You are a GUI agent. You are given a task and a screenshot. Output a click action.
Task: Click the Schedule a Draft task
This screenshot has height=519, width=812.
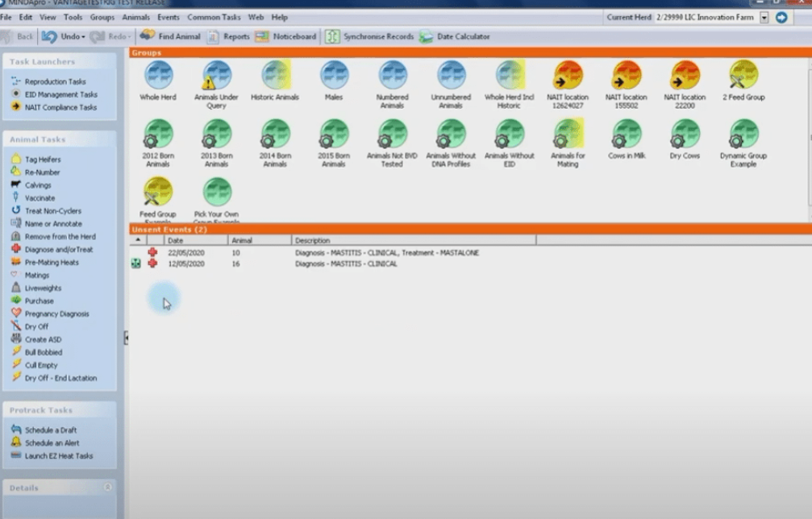[x=44, y=430]
